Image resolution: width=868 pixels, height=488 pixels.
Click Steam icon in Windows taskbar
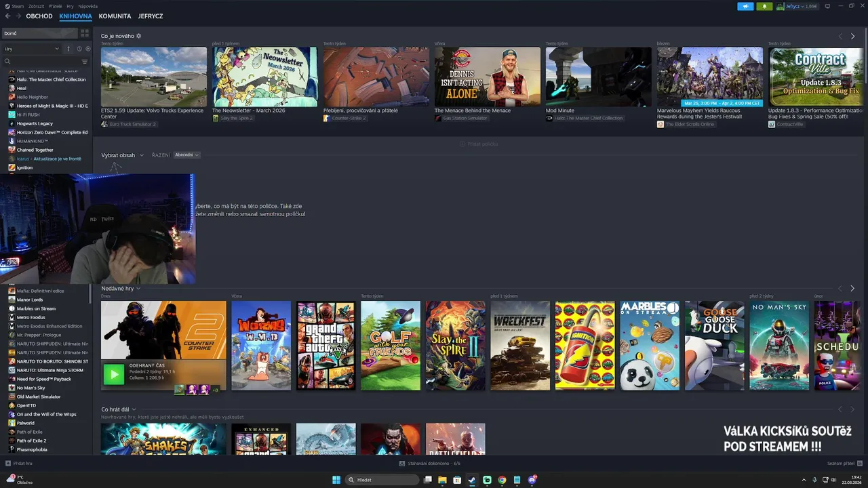472,480
